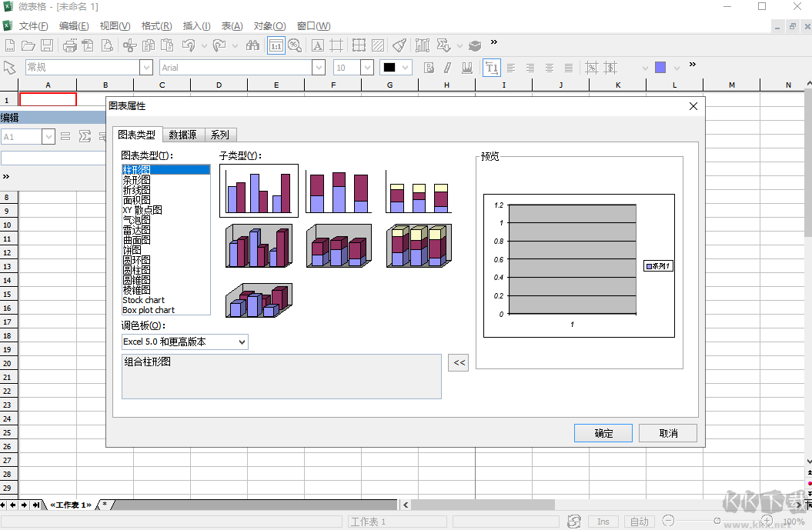Open the font size dropdown
This screenshot has width=812, height=530.
366,67
